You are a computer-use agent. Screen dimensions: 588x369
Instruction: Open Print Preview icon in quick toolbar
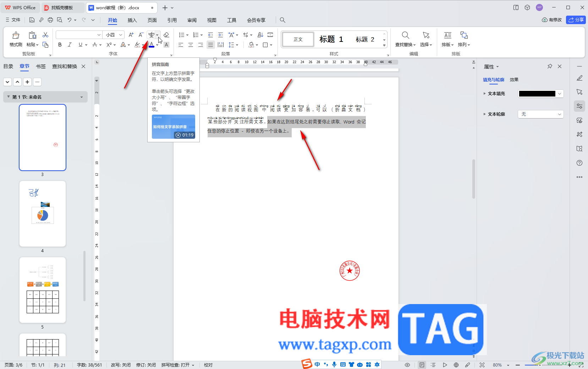point(60,20)
